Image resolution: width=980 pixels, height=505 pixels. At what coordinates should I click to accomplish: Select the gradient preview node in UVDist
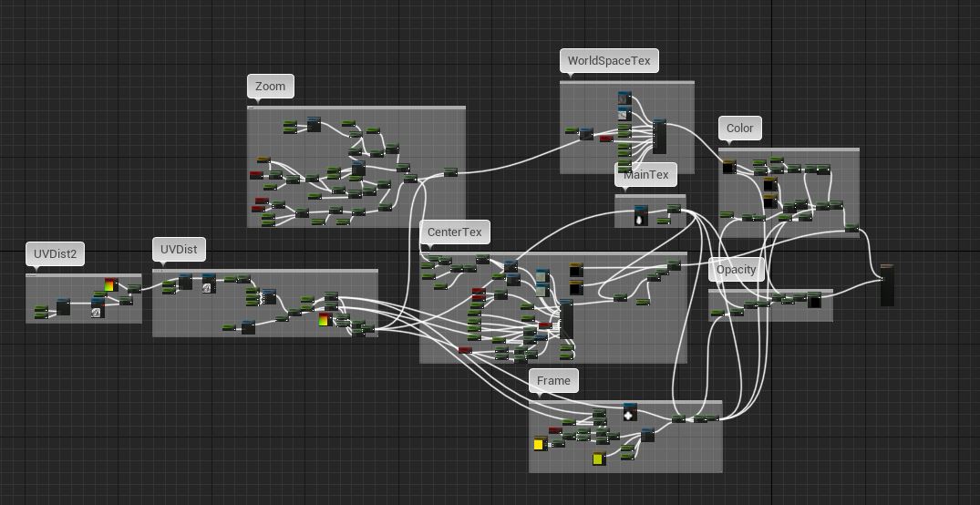coord(325,319)
